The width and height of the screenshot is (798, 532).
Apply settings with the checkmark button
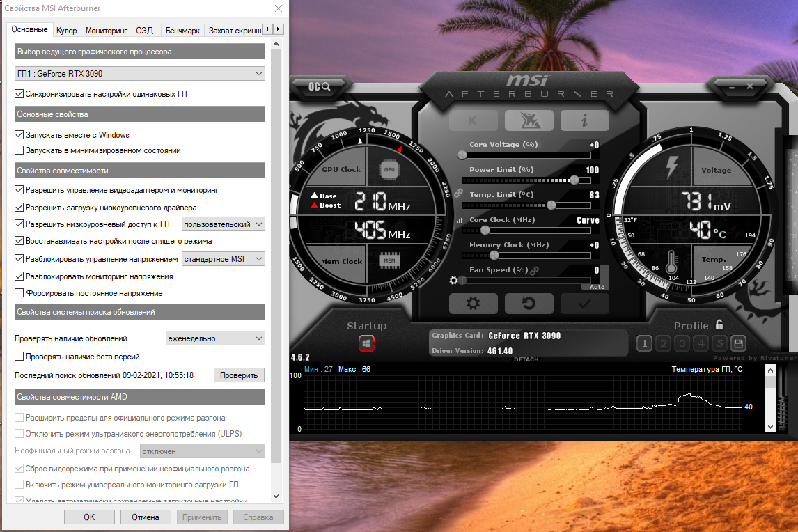[584, 304]
